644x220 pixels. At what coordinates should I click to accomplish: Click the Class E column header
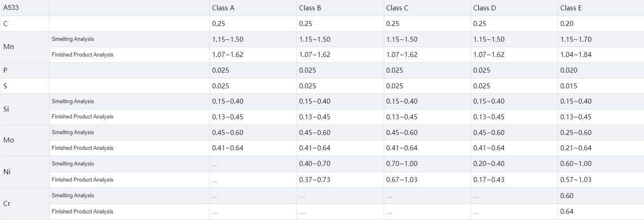(x=571, y=8)
